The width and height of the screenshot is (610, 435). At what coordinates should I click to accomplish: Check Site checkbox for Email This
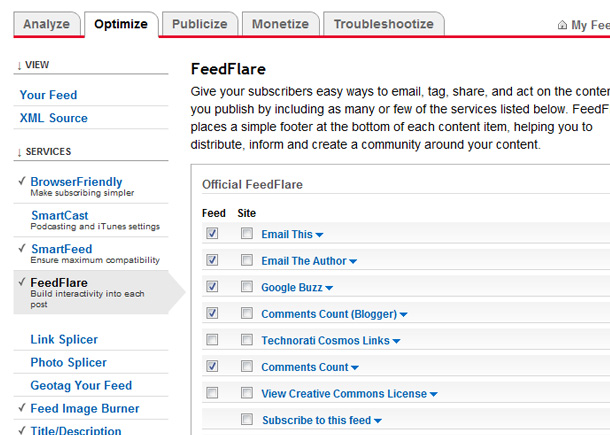tap(247, 233)
